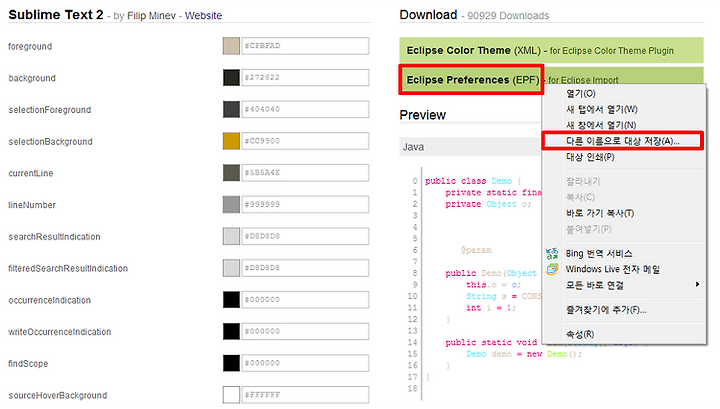Click the 90929 Downloads text

click(508, 16)
